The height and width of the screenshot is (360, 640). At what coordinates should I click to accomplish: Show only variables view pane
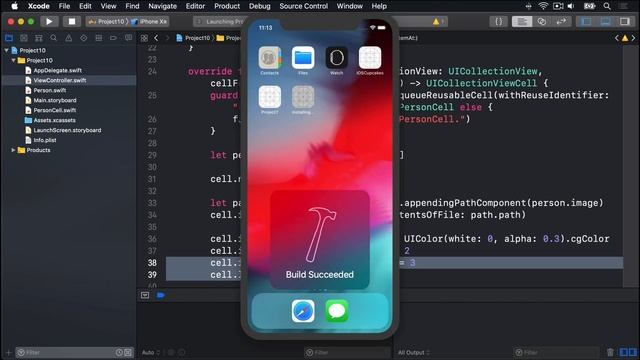pyautogui.click(x=623, y=352)
